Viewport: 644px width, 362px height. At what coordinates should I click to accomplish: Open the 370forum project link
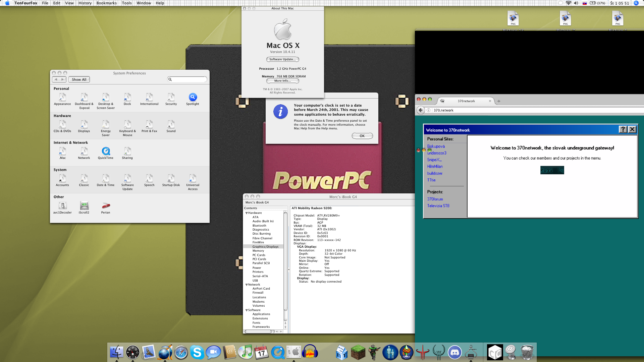435,199
